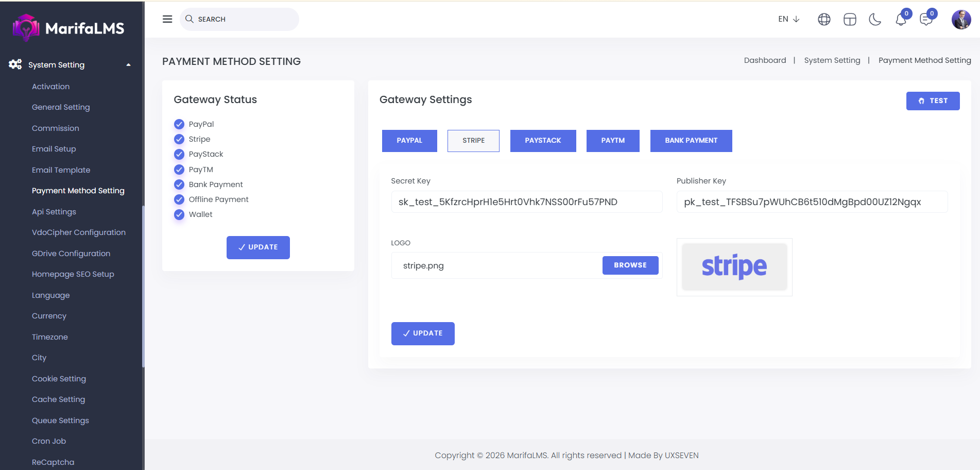Click the hamburger menu icon
The width and height of the screenshot is (980, 470).
pos(167,19)
